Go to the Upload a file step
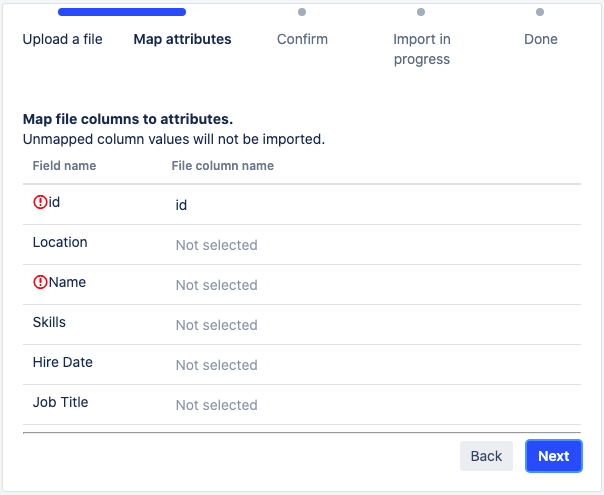 tap(62, 40)
